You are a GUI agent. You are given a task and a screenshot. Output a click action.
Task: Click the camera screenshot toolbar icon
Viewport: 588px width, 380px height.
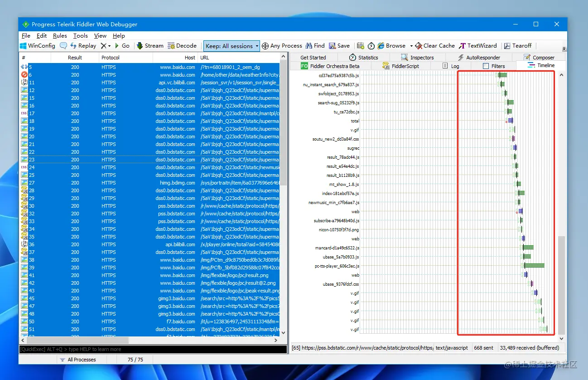point(361,46)
